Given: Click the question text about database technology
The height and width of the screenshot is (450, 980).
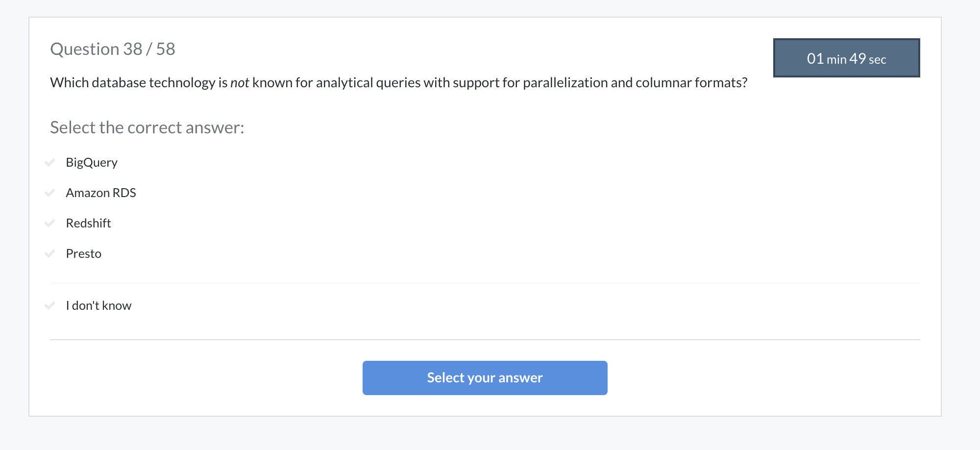Looking at the screenshot, I should click(399, 82).
